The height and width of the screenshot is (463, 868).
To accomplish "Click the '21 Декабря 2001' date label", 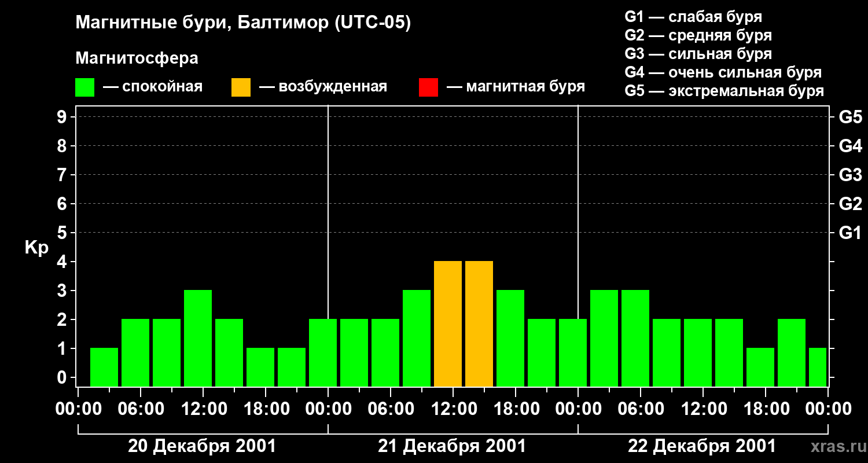I will pos(452,446).
